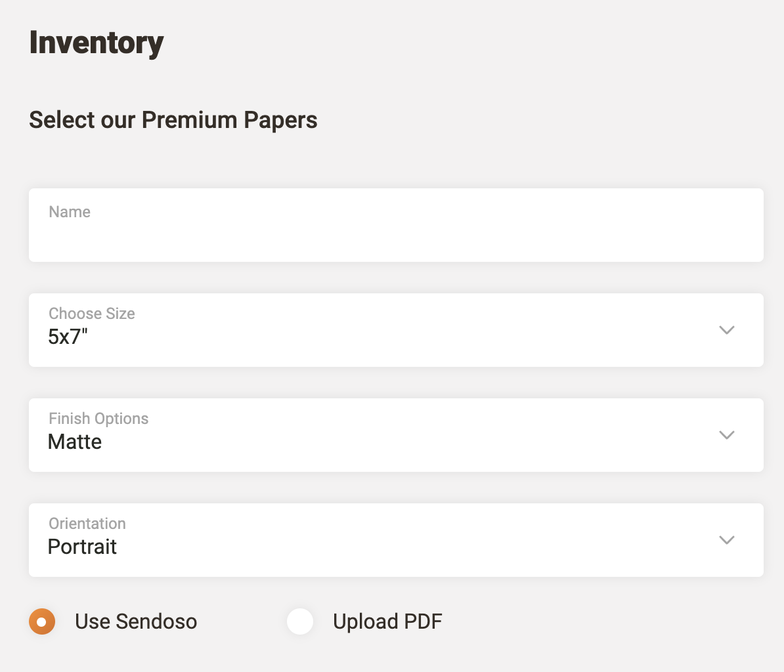The height and width of the screenshot is (672, 784).
Task: Click the Name placeholder label
Action: tap(70, 212)
